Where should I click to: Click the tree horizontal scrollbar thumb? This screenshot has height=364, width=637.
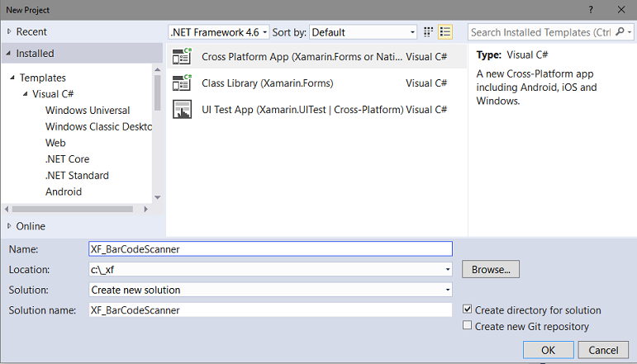point(73,209)
